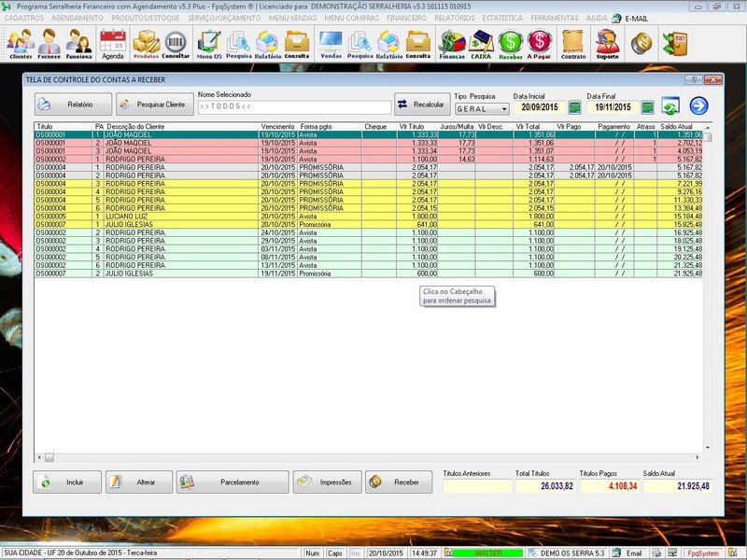Screen dimensions: 747x560
Task: Open the Suporte icon
Action: [x=608, y=44]
